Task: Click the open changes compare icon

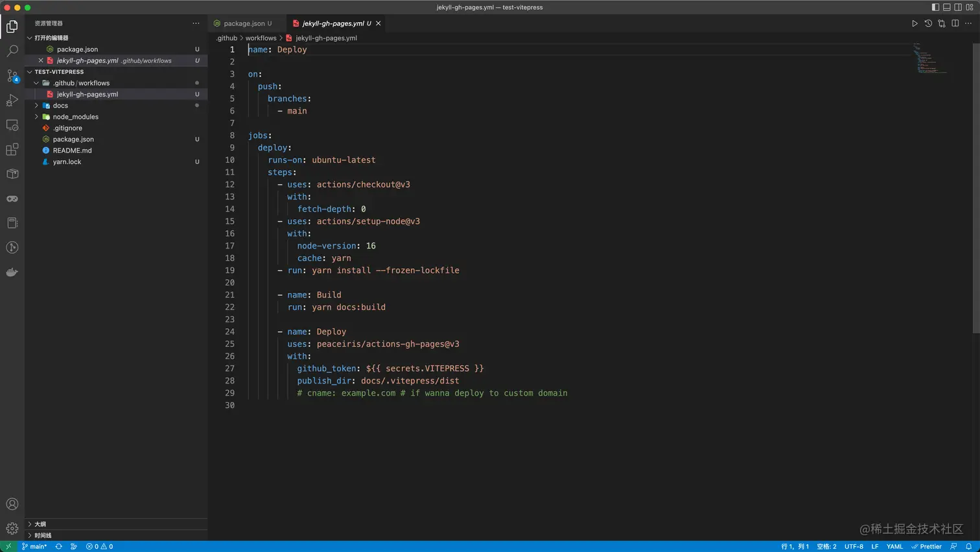Action: pyautogui.click(x=941, y=23)
